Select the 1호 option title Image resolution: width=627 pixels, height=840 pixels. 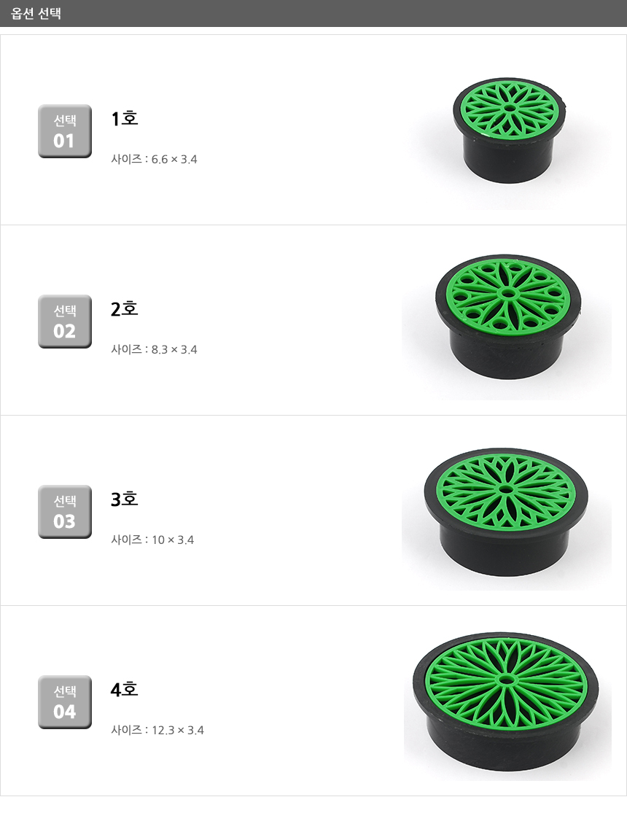click(125, 118)
